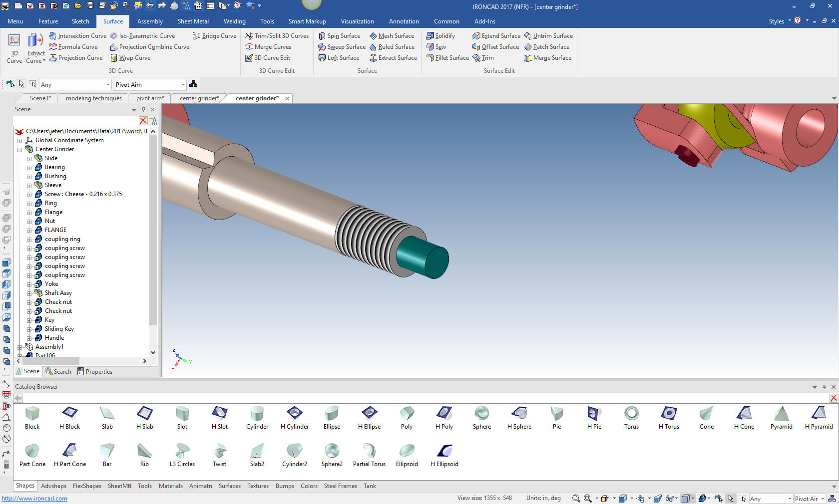Open the Colors catalog tab
The height and width of the screenshot is (504, 839).
click(309, 486)
